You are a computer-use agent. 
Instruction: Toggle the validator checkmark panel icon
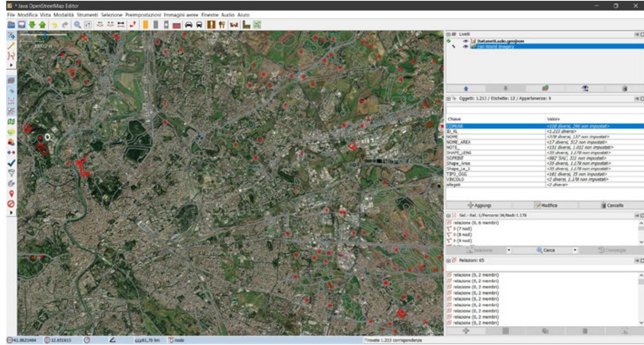pos(11,163)
